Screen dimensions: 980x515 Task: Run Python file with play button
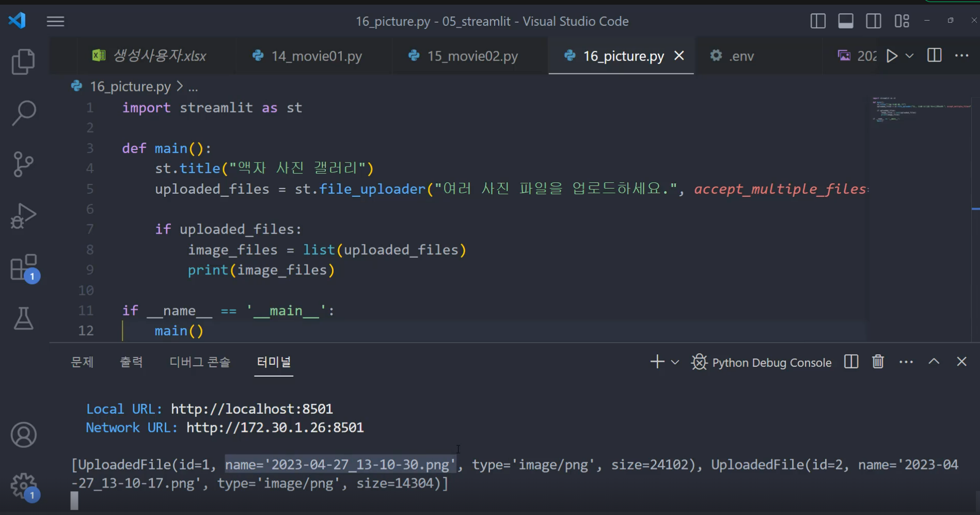pos(892,56)
